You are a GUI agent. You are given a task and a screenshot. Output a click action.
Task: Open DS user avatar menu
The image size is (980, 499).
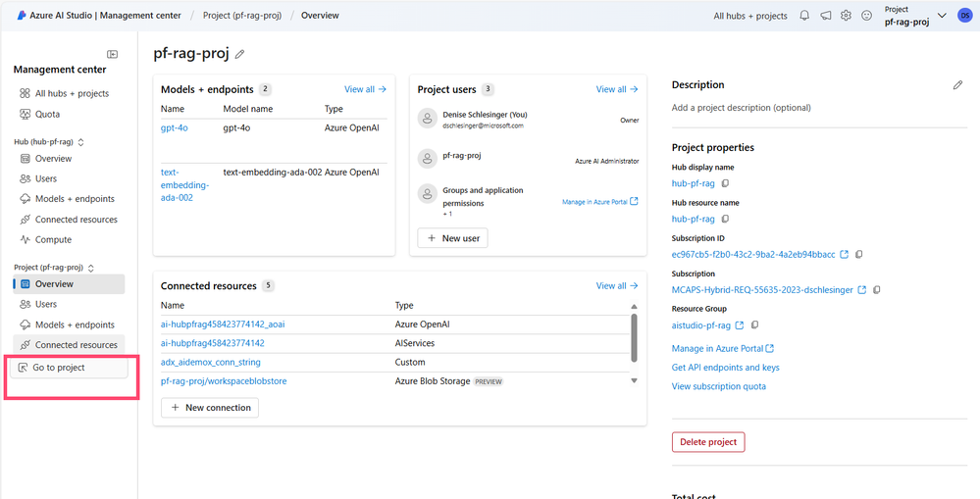pos(964,16)
